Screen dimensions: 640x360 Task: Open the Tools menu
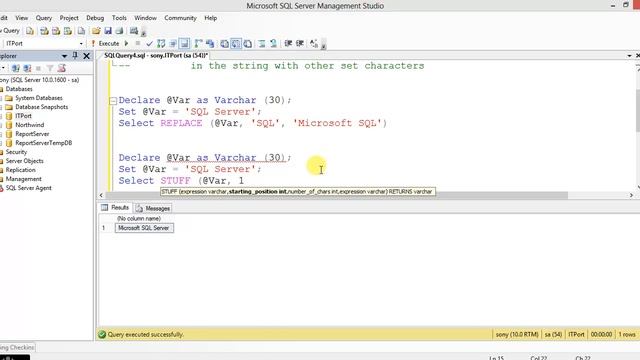[x=119, y=18]
